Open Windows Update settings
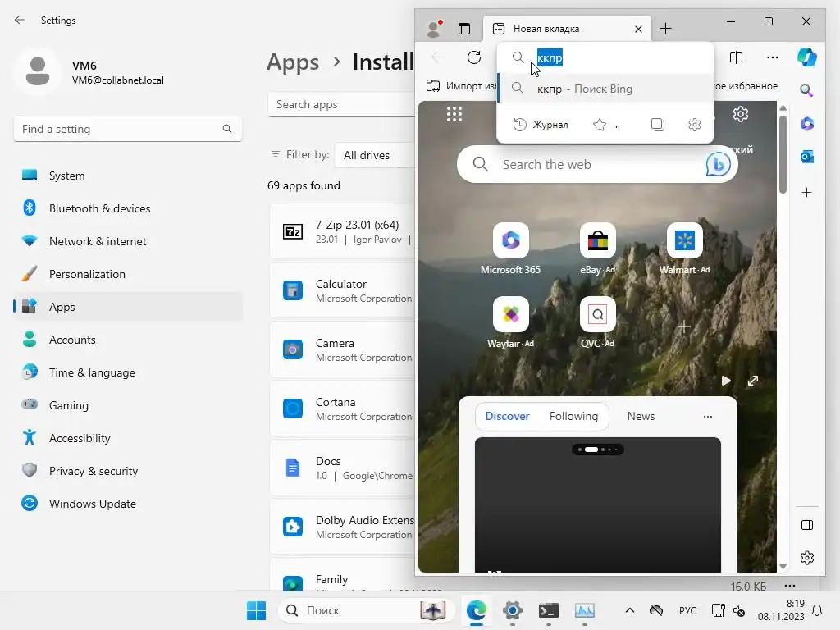 coord(127,504)
